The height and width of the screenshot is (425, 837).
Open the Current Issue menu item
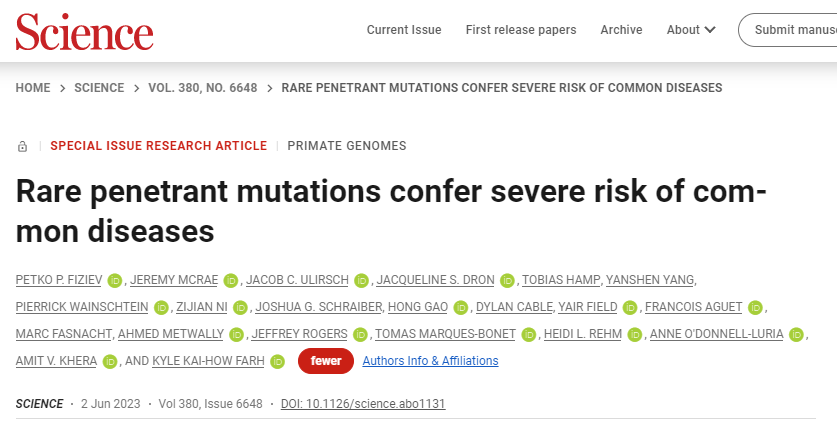click(404, 30)
